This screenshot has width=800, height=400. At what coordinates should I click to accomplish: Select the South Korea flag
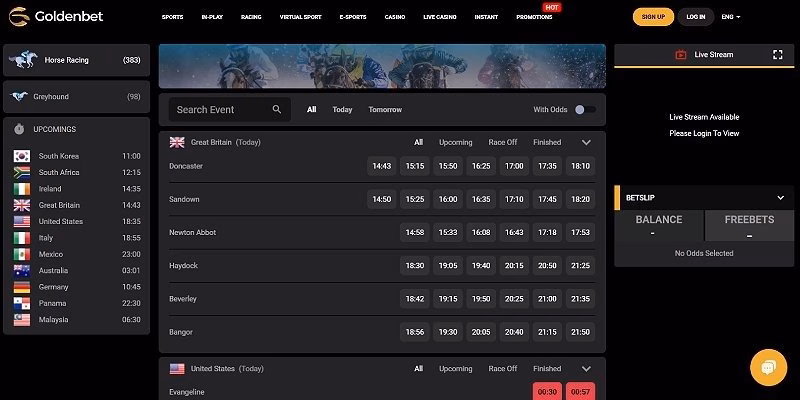click(22, 156)
